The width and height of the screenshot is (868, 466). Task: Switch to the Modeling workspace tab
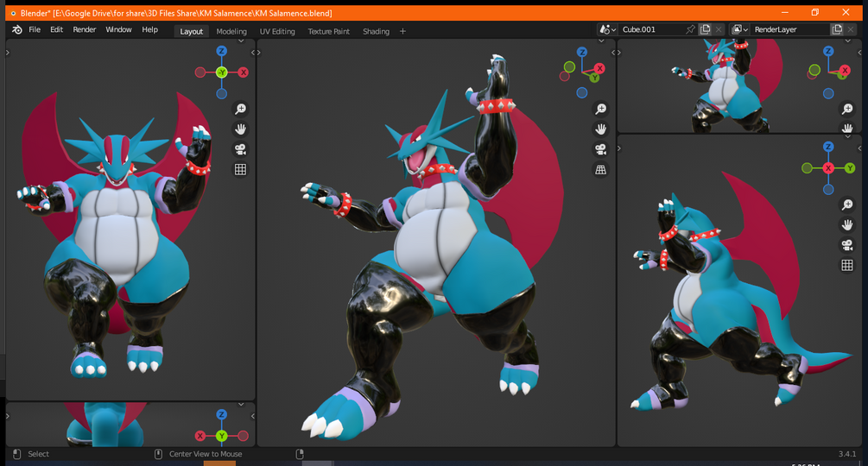tap(231, 32)
